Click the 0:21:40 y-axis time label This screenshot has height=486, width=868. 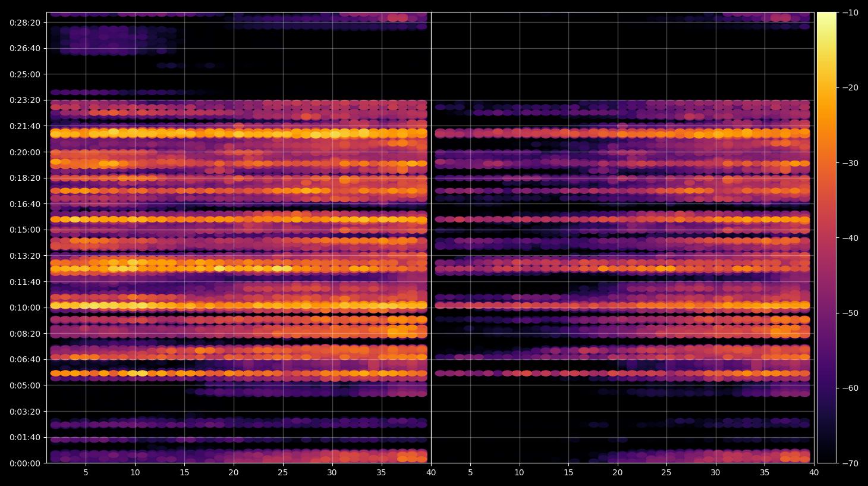25,126
